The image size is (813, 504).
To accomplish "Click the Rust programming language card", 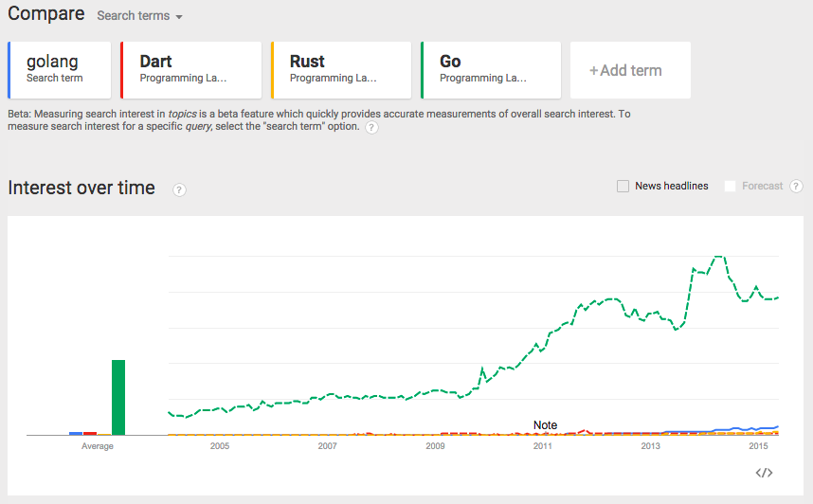I will [x=340, y=69].
